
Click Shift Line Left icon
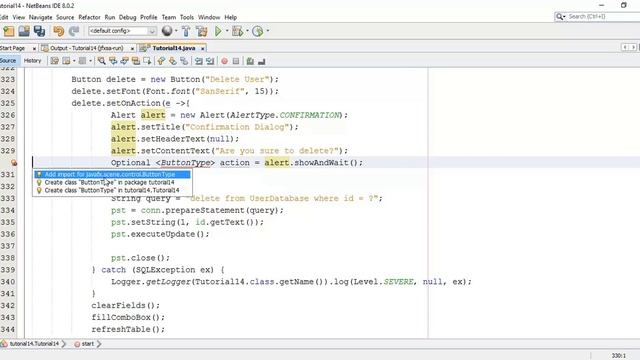coord(199,61)
